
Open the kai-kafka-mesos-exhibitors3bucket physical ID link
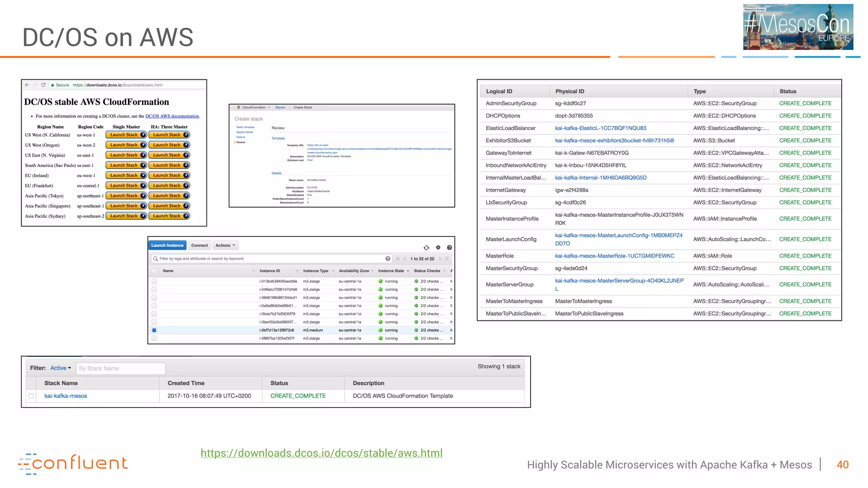(x=614, y=141)
